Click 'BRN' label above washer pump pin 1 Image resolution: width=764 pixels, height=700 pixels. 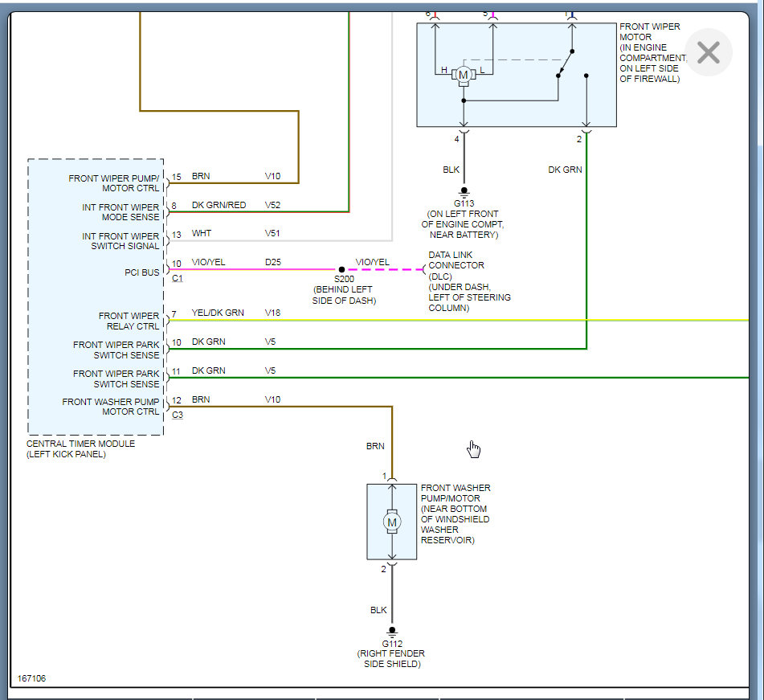(375, 446)
